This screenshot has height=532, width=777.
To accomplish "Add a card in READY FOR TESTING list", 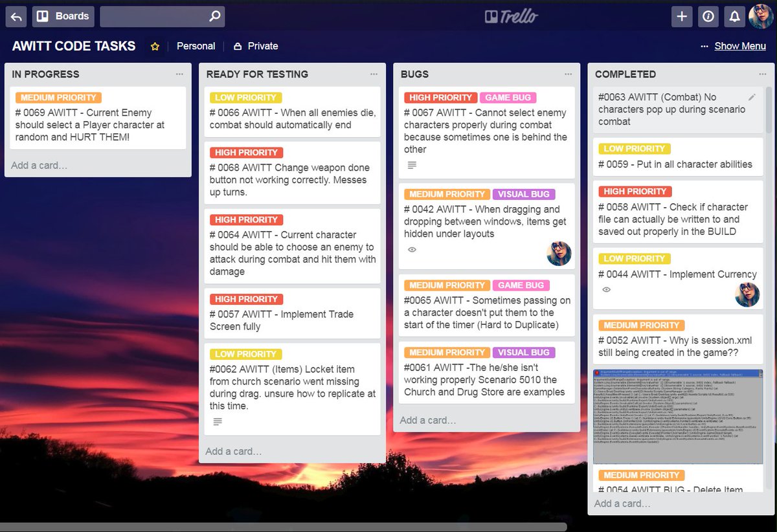I will point(233,451).
